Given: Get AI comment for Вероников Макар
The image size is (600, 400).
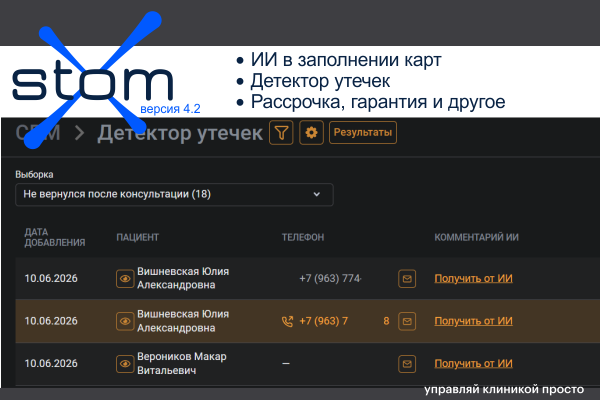Looking at the screenshot, I should point(473,364).
